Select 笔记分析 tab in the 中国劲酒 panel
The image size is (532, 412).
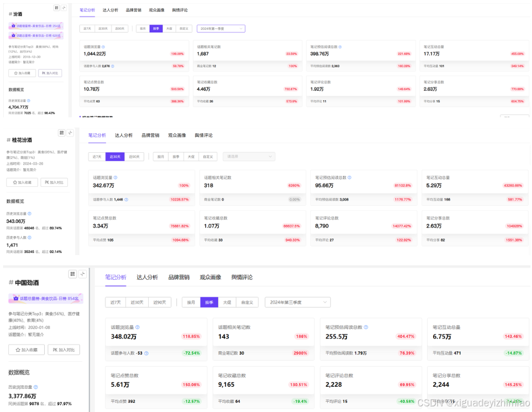pyautogui.click(x=116, y=277)
